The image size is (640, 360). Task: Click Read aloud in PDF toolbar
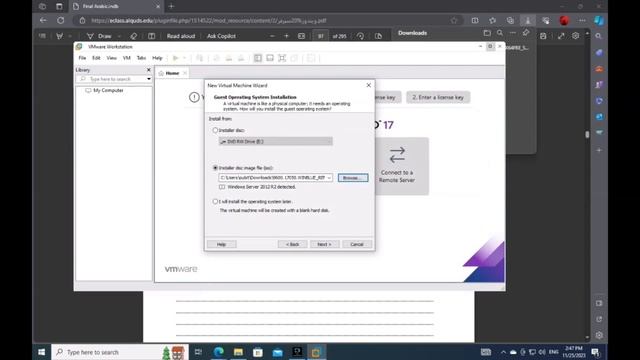pos(181,36)
